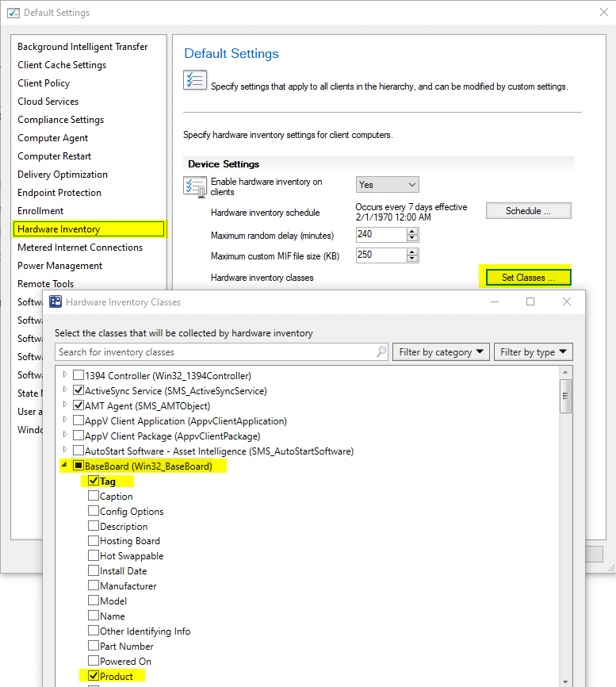This screenshot has height=687, width=616.
Task: Open the Filter by category dropdown
Action: coord(440,352)
